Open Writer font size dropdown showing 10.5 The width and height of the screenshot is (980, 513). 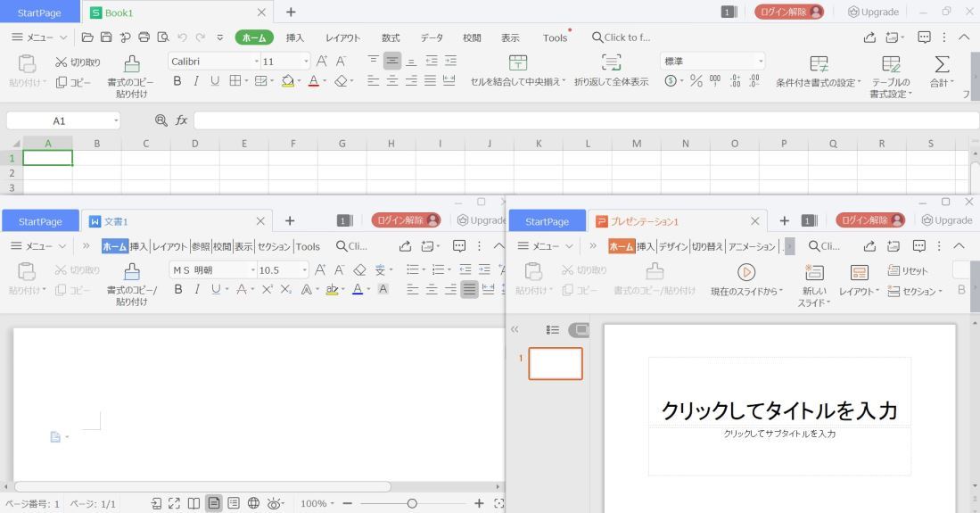[306, 269]
